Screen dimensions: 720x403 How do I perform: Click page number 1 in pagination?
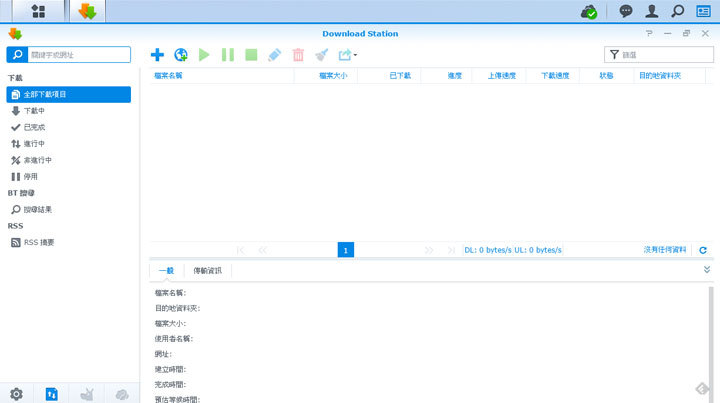[x=346, y=250]
